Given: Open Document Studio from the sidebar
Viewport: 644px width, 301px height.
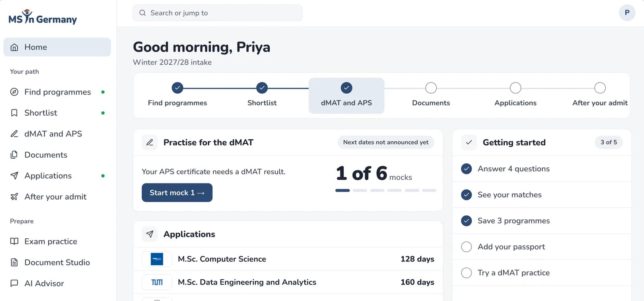Looking at the screenshot, I should (57, 262).
